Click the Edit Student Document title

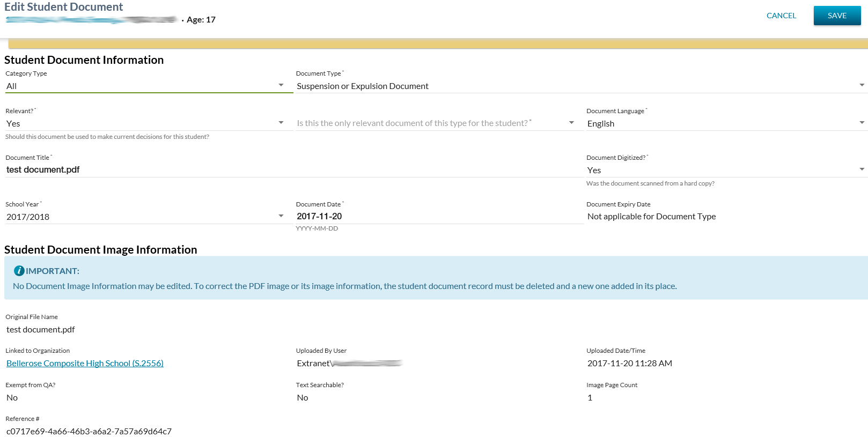coord(64,7)
